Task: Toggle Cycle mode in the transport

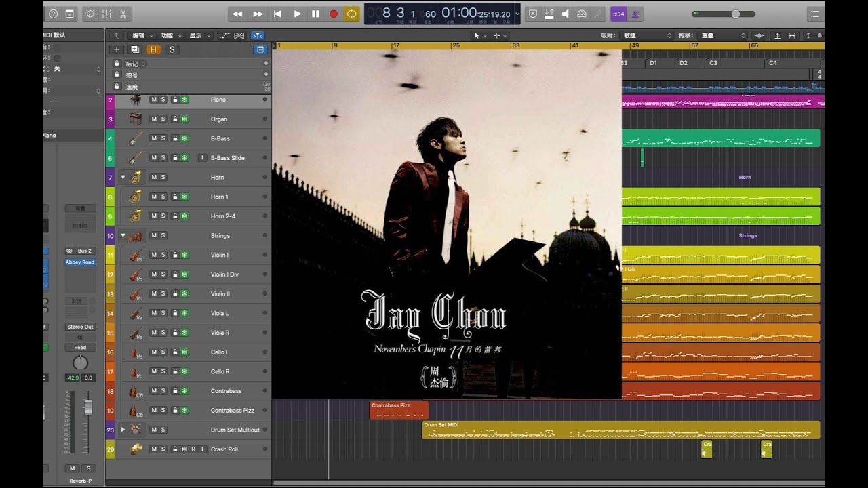Action: pyautogui.click(x=351, y=14)
